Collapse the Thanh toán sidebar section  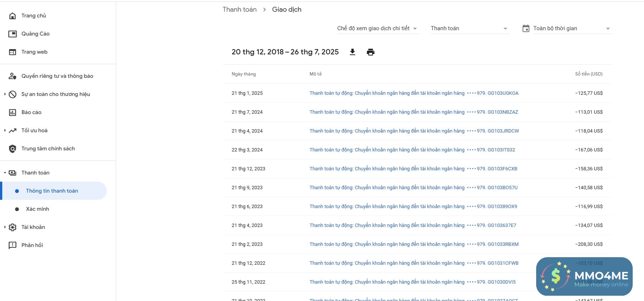5,173
